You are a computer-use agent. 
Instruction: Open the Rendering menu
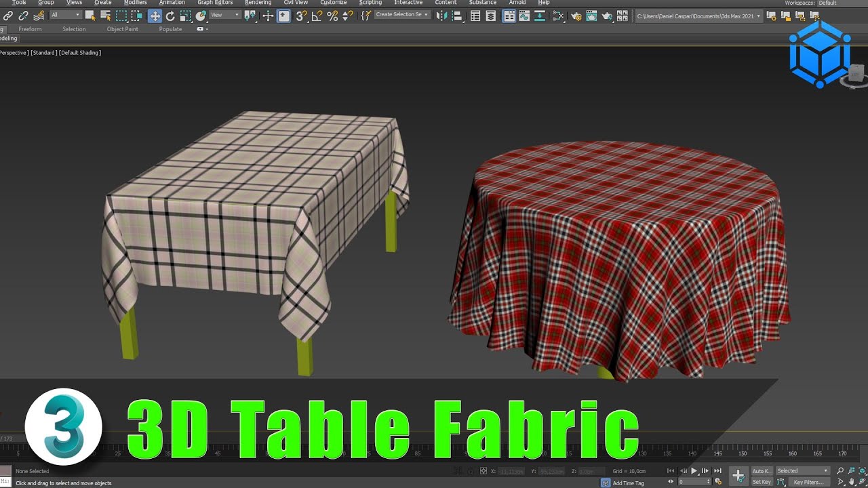[258, 3]
